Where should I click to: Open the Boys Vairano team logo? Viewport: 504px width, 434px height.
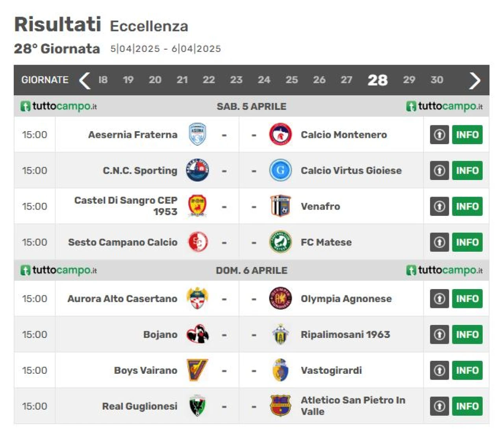(197, 370)
